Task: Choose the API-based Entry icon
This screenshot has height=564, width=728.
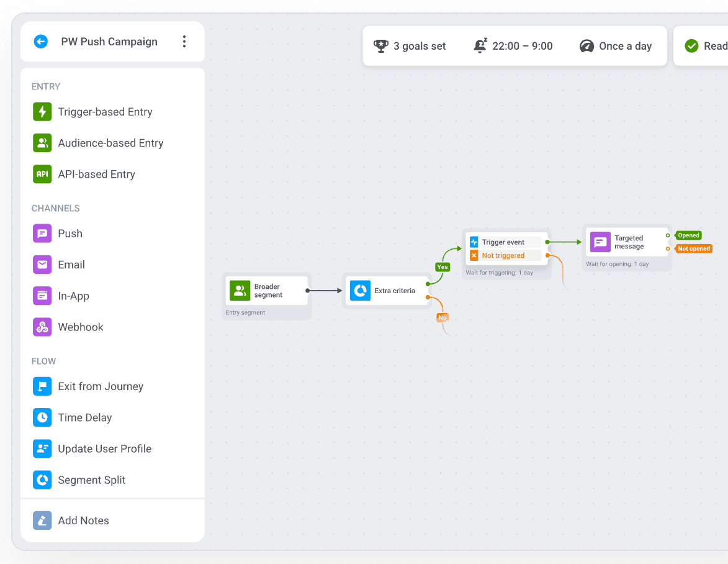Action: click(x=42, y=175)
